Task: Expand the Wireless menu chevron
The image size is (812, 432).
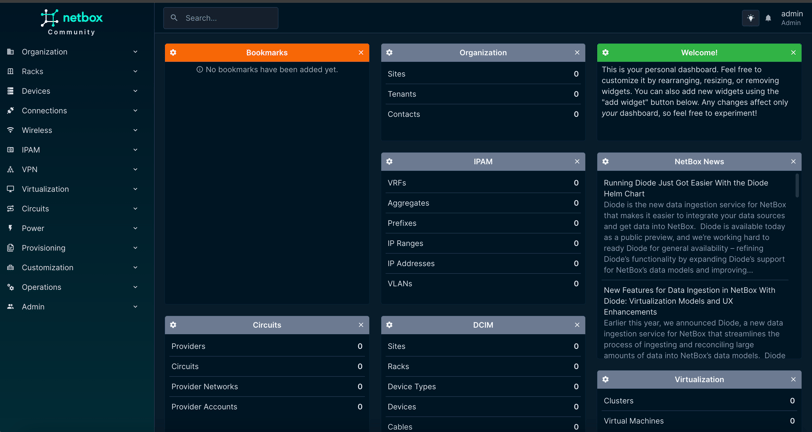Action: pos(135,130)
